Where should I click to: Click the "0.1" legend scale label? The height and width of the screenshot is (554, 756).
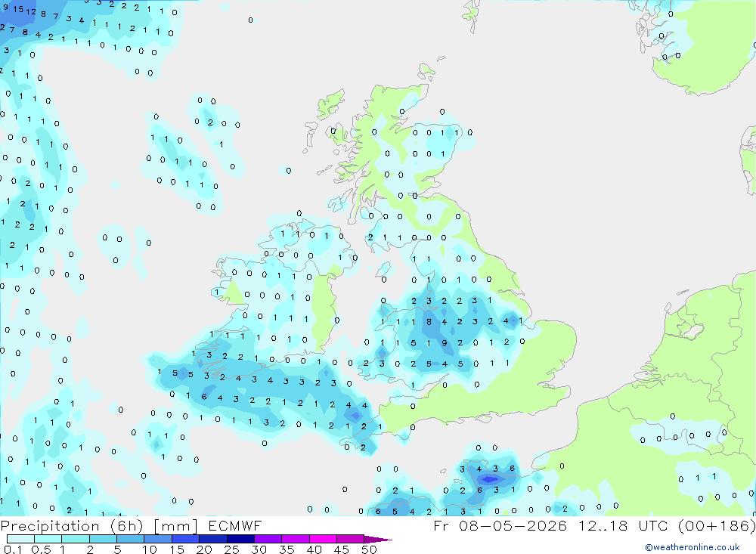[13, 549]
